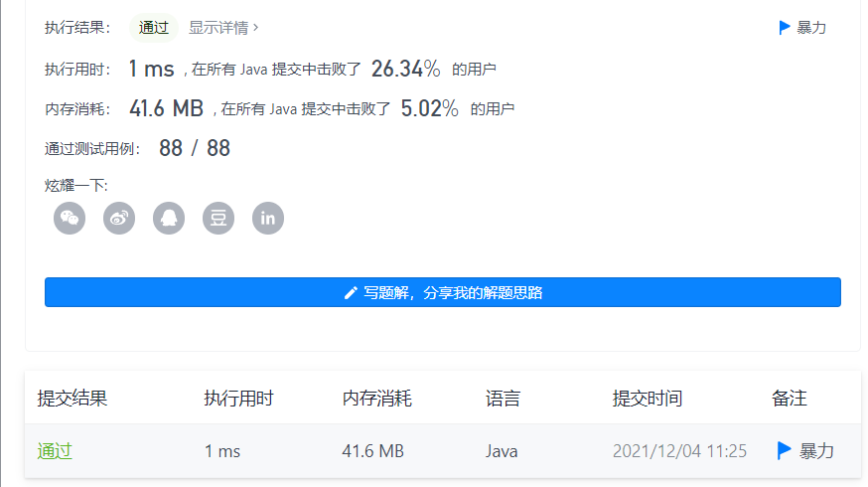868x487 pixels.
Task: Click the 语言 column header
Action: coord(503,399)
